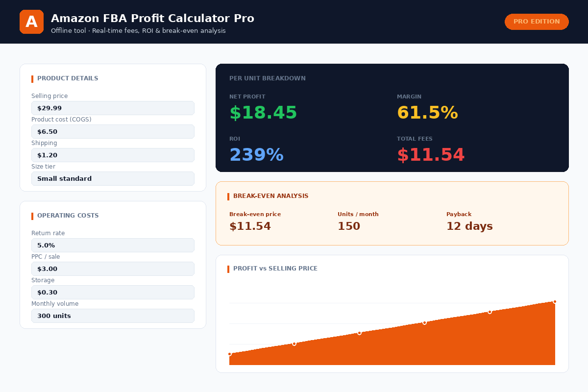588x392 pixels.
Task: Select the PER UNIT BREAKDOWN header
Action: coord(268,78)
